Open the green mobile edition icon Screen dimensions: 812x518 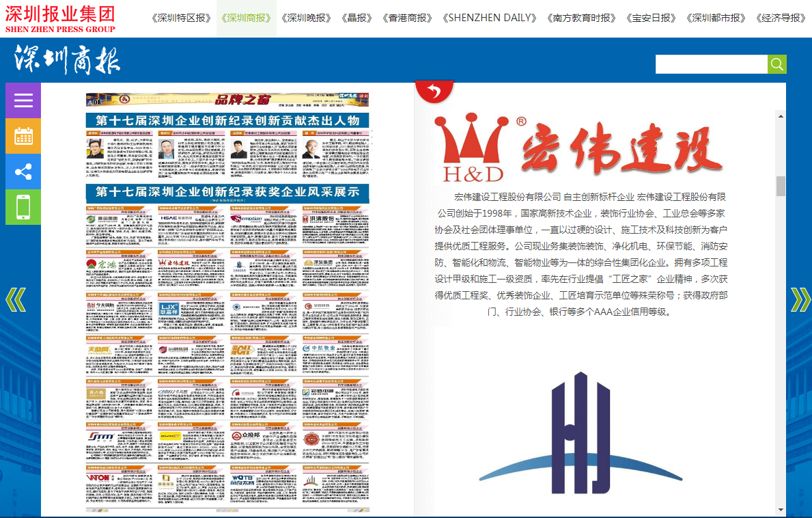point(23,207)
